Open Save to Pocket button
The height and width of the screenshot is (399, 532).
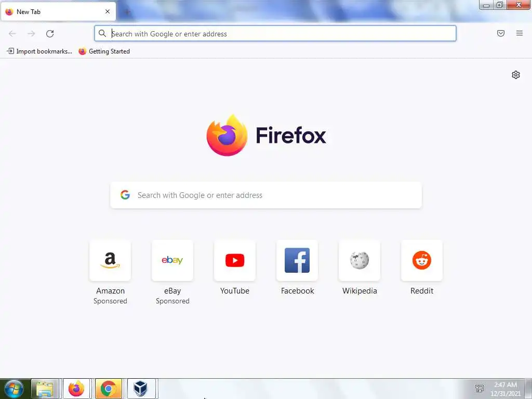pos(501,33)
